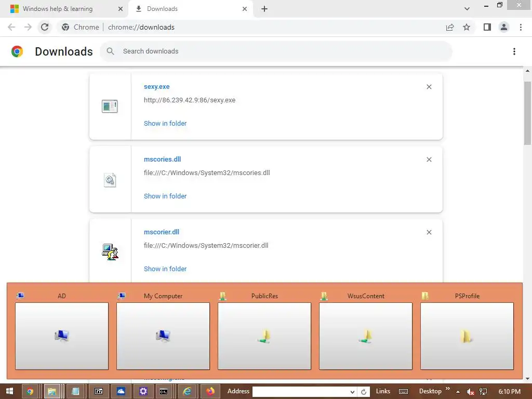Open the profile avatar menu
Image resolution: width=532 pixels, height=399 pixels.
[504, 27]
